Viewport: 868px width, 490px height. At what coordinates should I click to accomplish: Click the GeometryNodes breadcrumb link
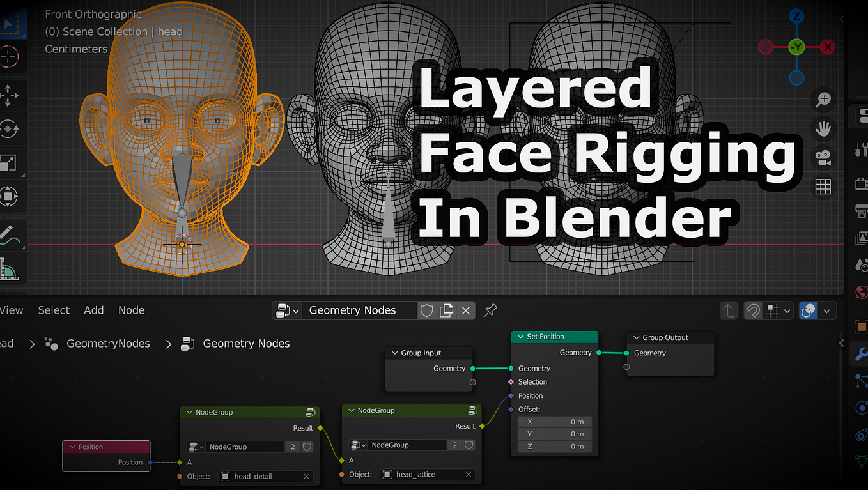(108, 344)
